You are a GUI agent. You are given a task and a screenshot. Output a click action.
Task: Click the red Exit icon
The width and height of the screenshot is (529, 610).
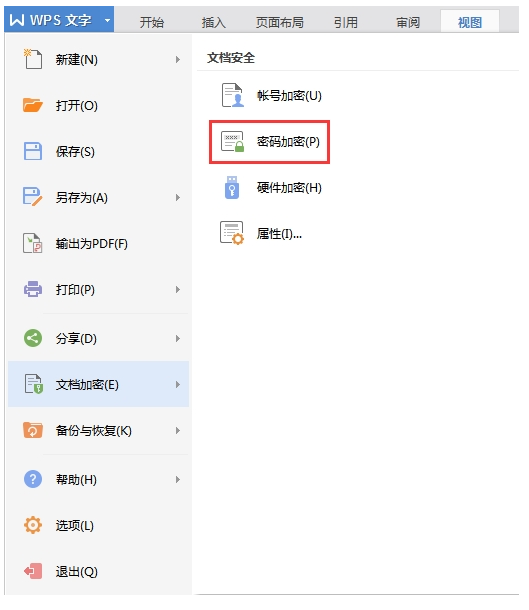pyautogui.click(x=33, y=571)
